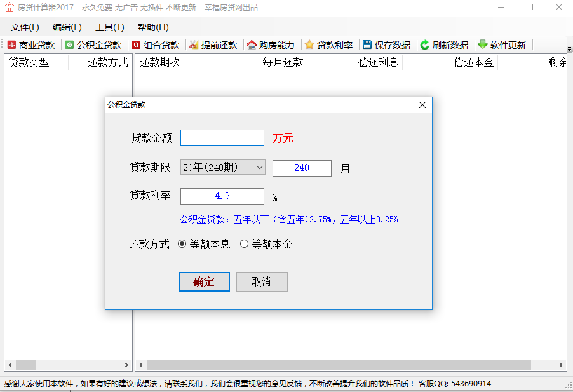This screenshot has height=392, width=573.
Task: Open the 商业贷款 calculator icon
Action: 30,45
